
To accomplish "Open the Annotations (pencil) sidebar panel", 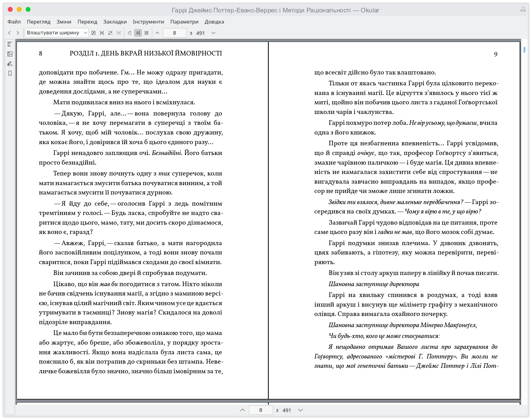I will tap(10, 64).
